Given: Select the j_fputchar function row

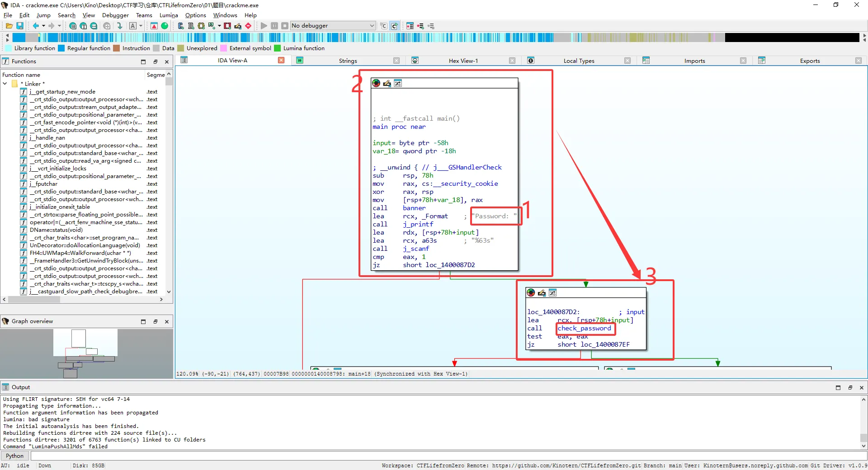Looking at the screenshot, I should tap(43, 184).
